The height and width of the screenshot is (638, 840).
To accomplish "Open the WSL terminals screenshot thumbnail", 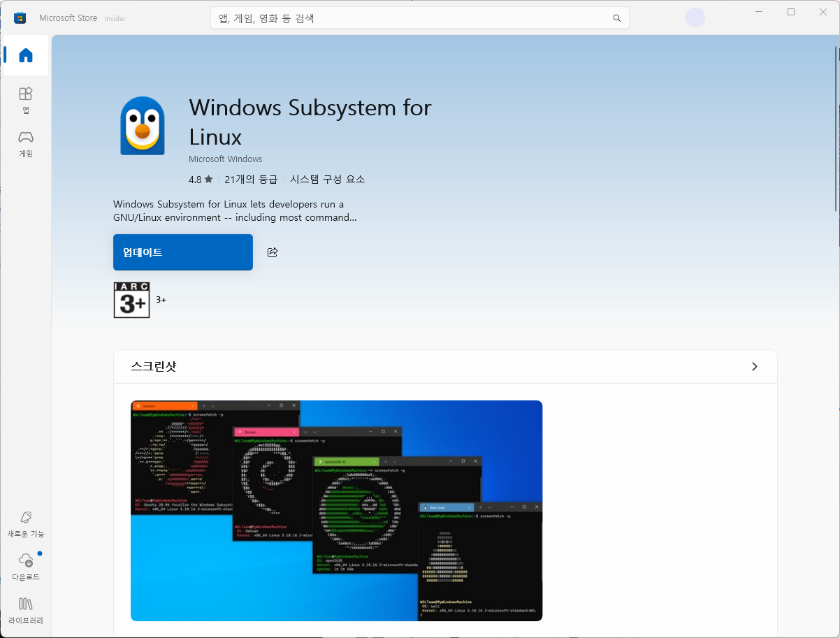I will coord(337,511).
